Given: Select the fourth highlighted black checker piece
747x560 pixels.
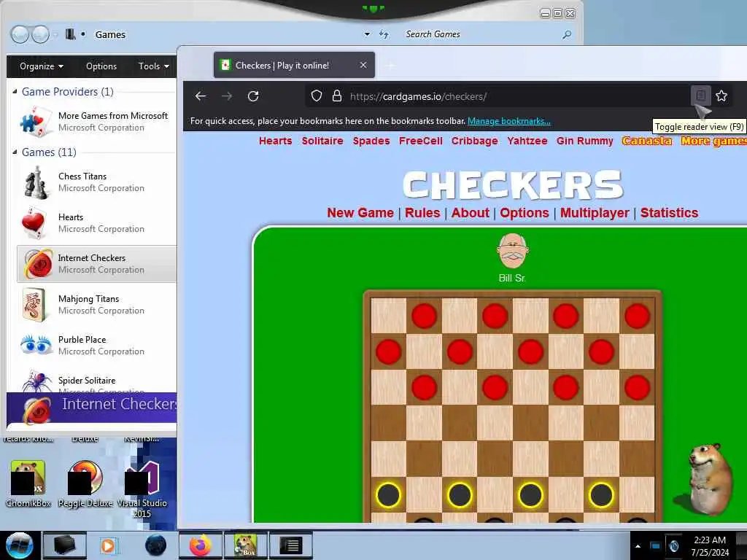Looking at the screenshot, I should tap(601, 495).
